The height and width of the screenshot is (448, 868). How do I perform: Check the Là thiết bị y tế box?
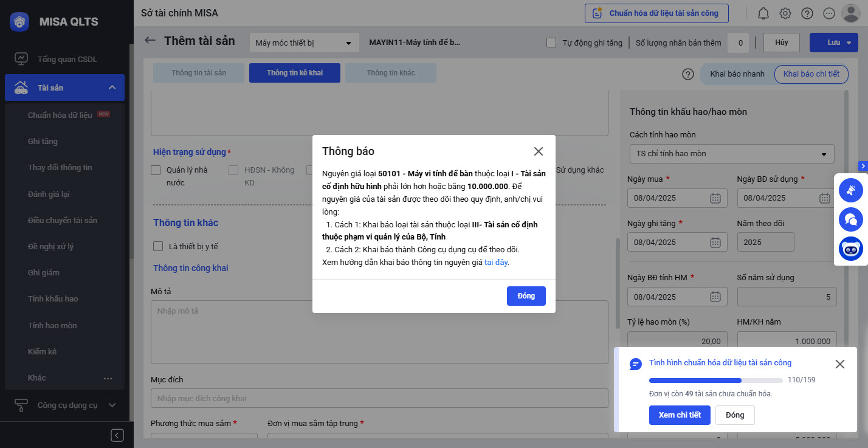click(158, 246)
